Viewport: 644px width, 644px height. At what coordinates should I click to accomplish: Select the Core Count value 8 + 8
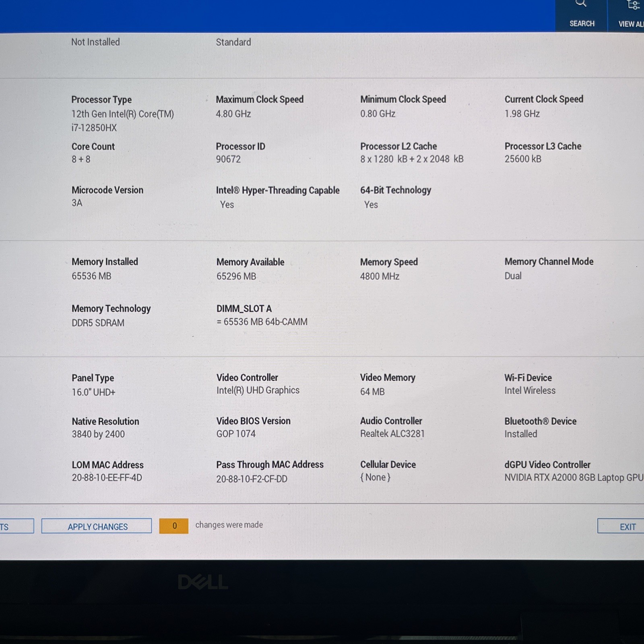(x=81, y=159)
